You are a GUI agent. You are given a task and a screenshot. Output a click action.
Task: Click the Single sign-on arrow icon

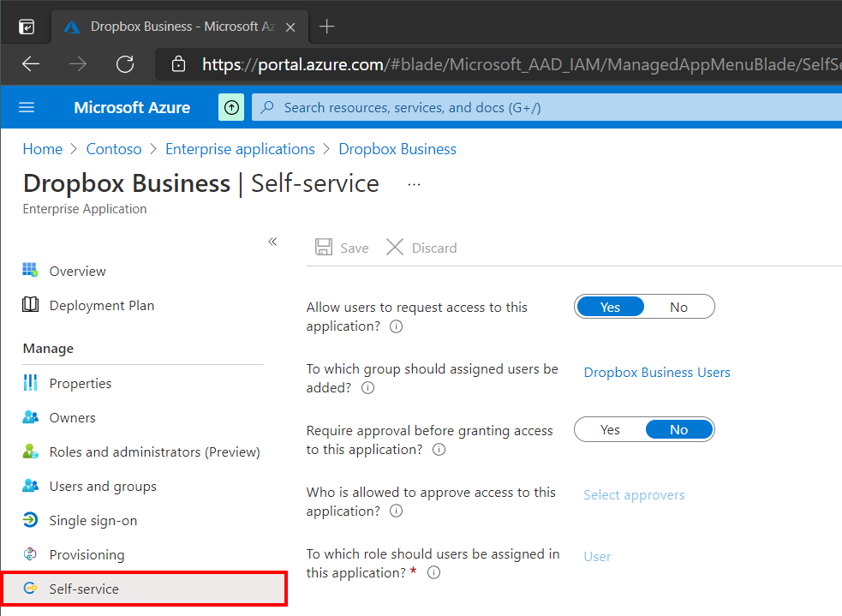pyautogui.click(x=30, y=520)
